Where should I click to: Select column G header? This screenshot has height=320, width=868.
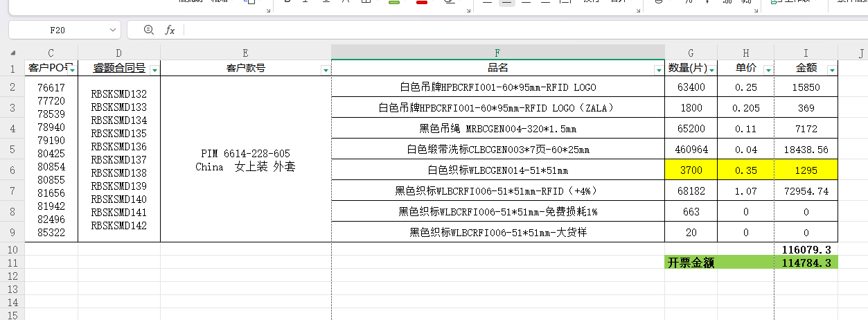coord(691,53)
